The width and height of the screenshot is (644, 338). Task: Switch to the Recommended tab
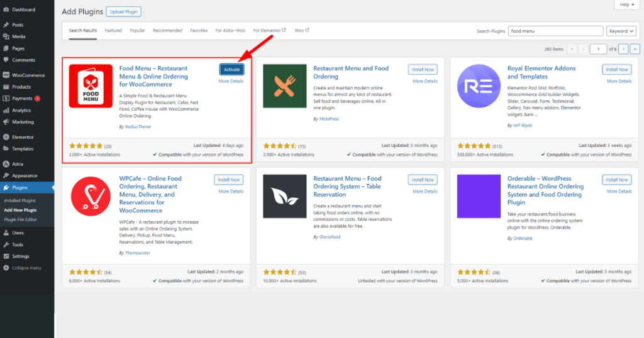(167, 30)
